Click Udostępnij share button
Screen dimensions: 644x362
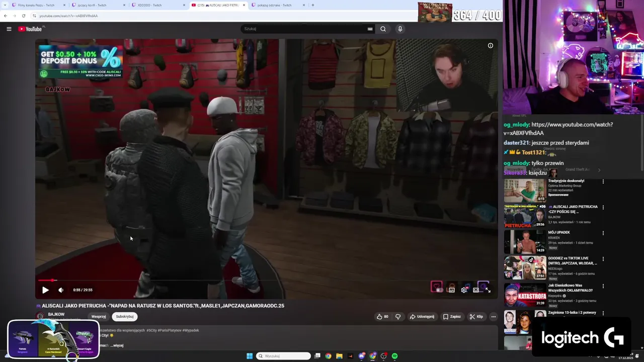click(422, 317)
